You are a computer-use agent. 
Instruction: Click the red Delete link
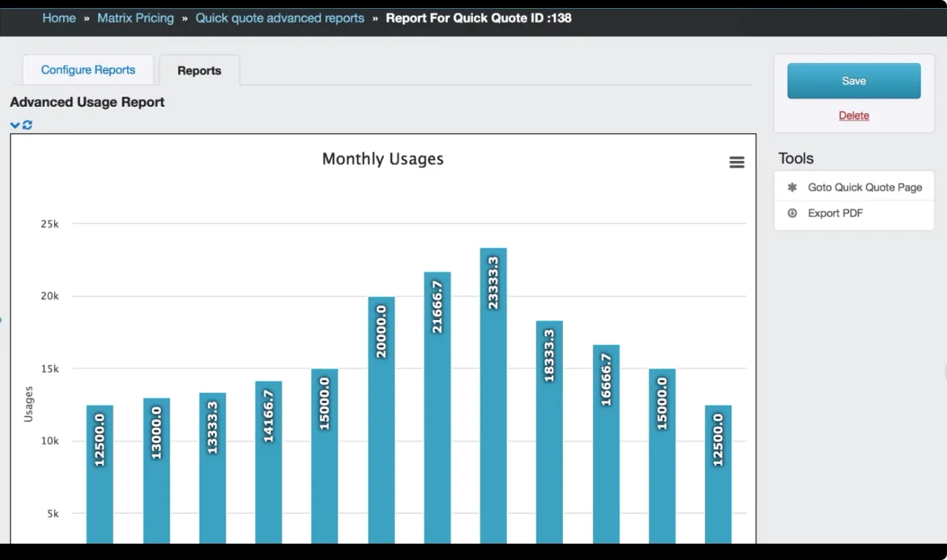click(854, 116)
